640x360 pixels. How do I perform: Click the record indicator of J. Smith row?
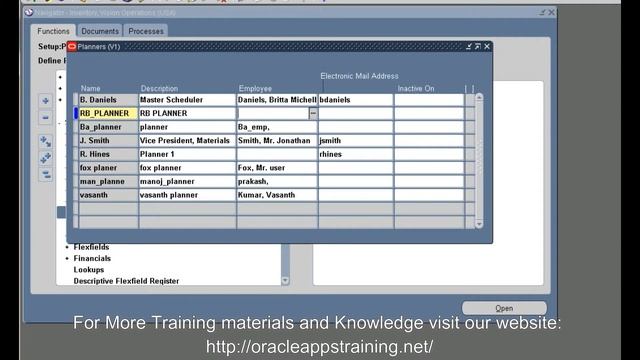pos(76,140)
